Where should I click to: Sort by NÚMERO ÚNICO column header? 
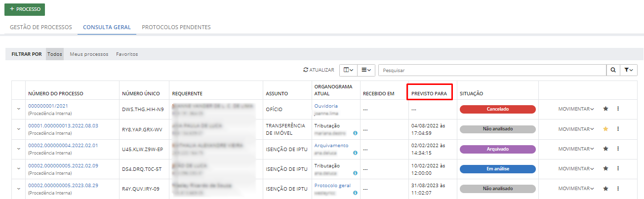point(141,93)
